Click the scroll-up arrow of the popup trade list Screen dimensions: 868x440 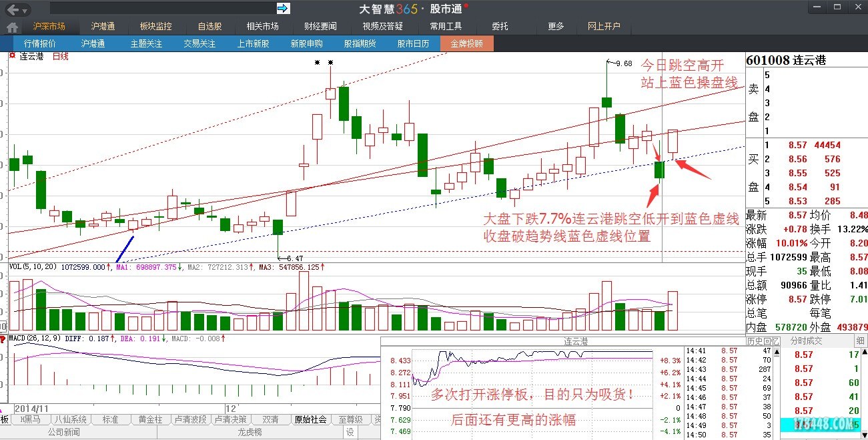(x=775, y=351)
